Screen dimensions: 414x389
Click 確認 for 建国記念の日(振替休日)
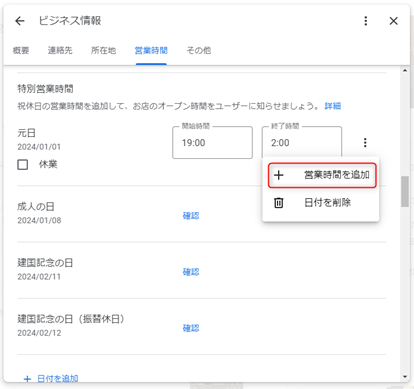point(191,328)
